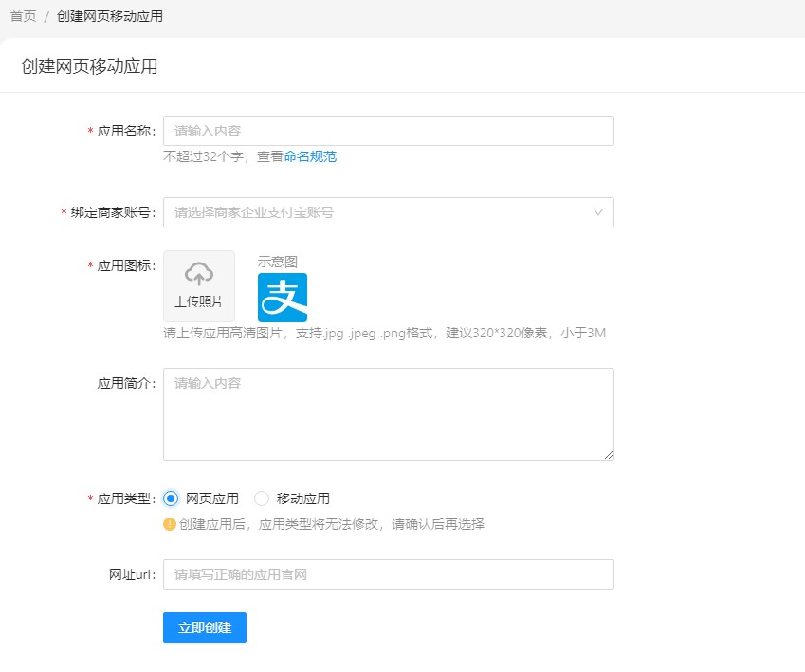Click the 示意图 label above the sample image
This screenshot has height=672, width=805.
point(278,262)
